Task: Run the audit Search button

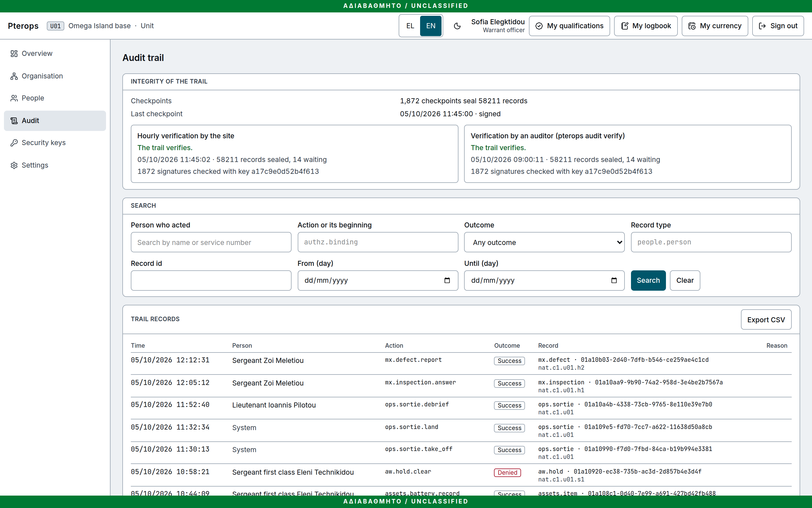Action: tap(648, 280)
